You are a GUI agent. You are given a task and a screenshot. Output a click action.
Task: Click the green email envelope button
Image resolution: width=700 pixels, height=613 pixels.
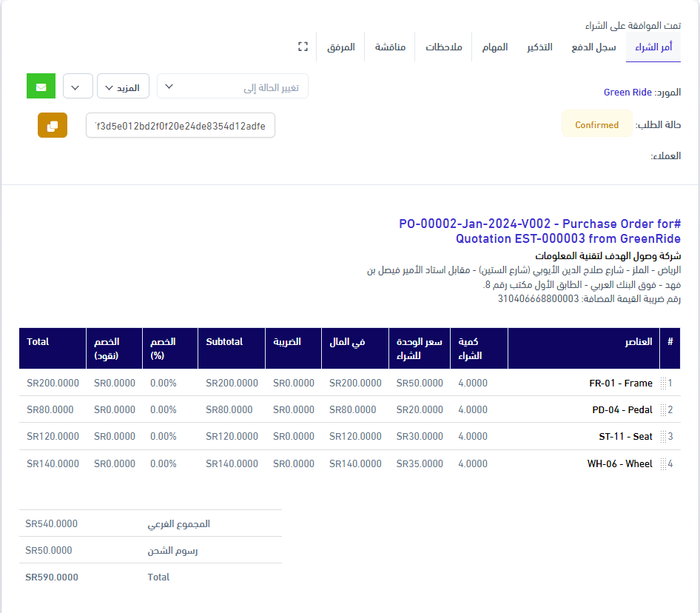pos(41,87)
